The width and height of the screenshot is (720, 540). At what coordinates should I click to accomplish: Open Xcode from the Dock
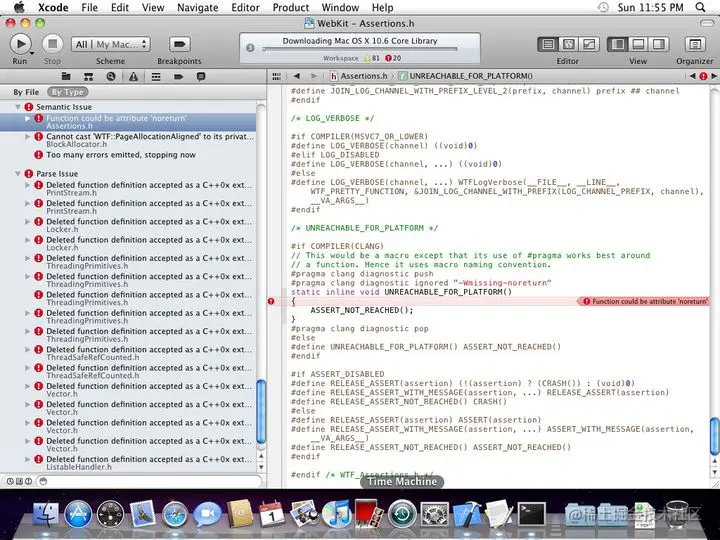click(467, 514)
